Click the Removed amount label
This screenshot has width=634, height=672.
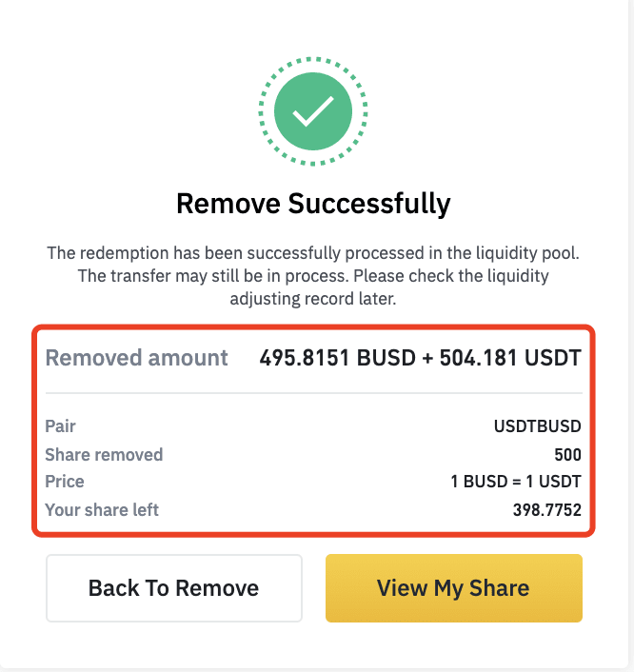coord(136,358)
